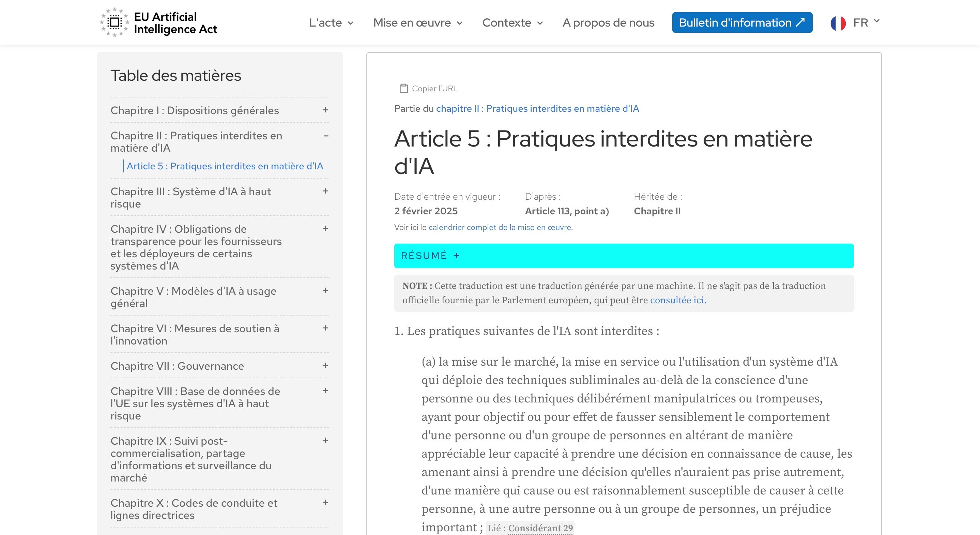Go to A propos de nous page
The width and height of the screenshot is (980, 535).
(x=608, y=23)
